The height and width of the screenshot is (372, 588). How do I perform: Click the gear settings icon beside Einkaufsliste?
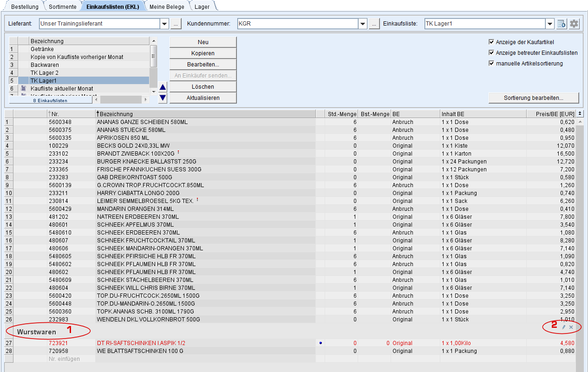point(575,24)
